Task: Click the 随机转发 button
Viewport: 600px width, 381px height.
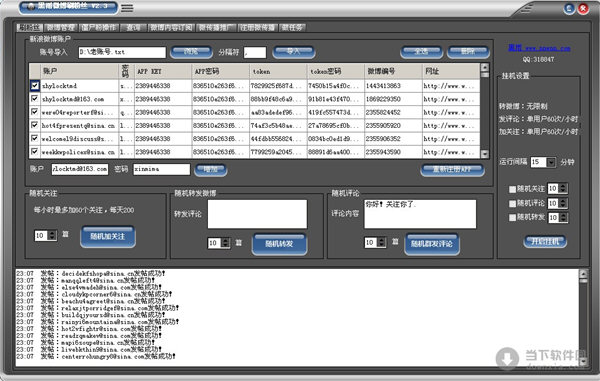Action: [279, 244]
